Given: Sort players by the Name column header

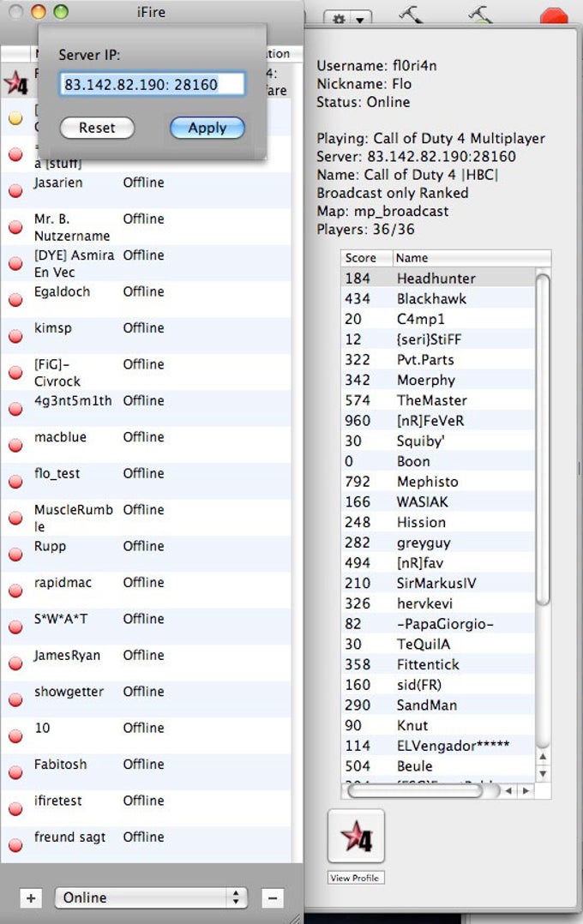Looking at the screenshot, I should click(x=472, y=258).
